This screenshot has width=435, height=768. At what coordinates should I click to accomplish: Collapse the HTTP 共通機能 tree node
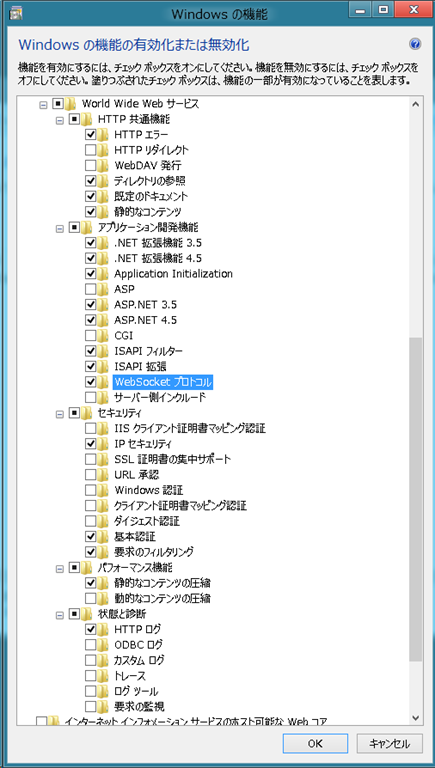(x=60, y=119)
